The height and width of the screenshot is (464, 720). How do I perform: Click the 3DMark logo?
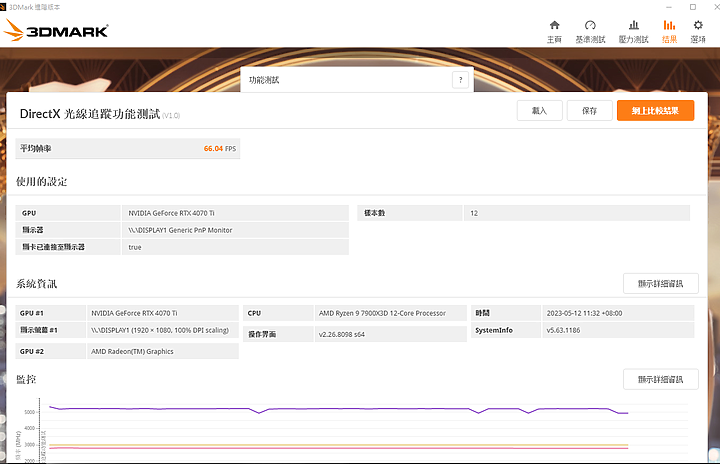point(56,30)
